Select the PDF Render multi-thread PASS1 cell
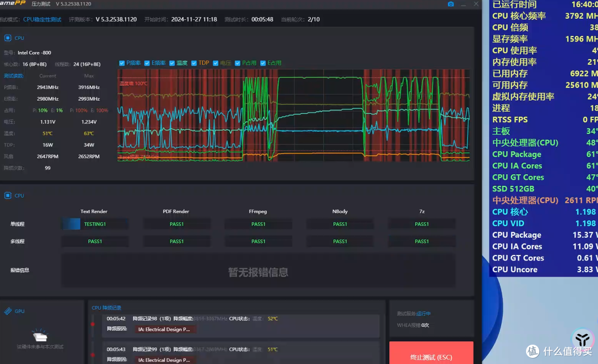Viewport: 598px width, 364px height. (x=177, y=241)
